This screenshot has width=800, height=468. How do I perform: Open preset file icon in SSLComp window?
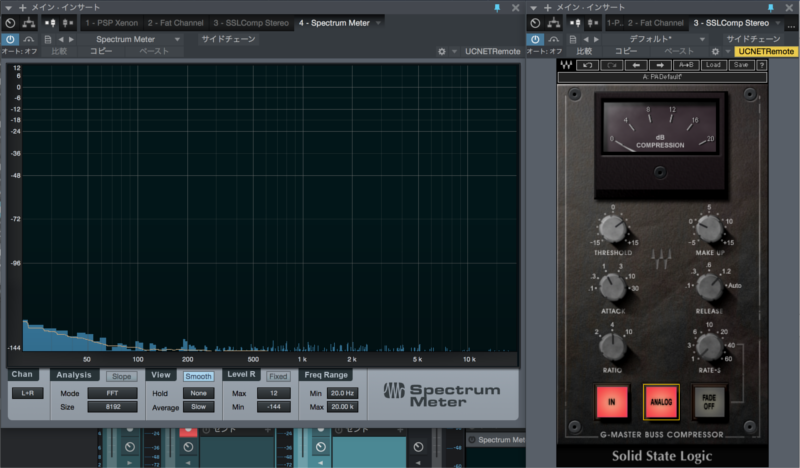coord(572,39)
